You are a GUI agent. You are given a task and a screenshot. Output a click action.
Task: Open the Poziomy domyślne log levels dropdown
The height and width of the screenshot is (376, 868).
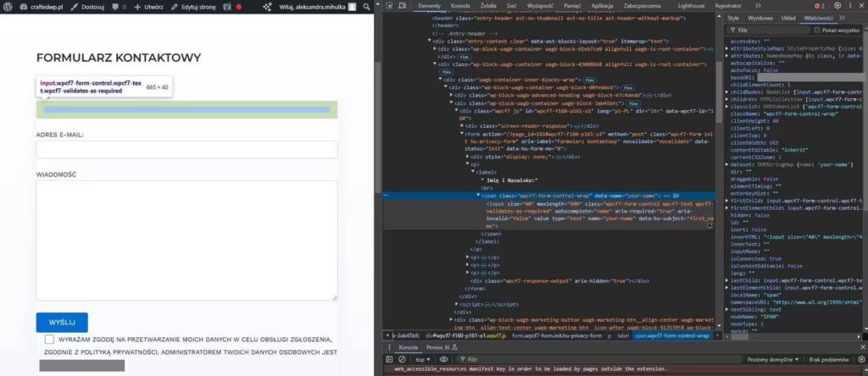coord(773,359)
